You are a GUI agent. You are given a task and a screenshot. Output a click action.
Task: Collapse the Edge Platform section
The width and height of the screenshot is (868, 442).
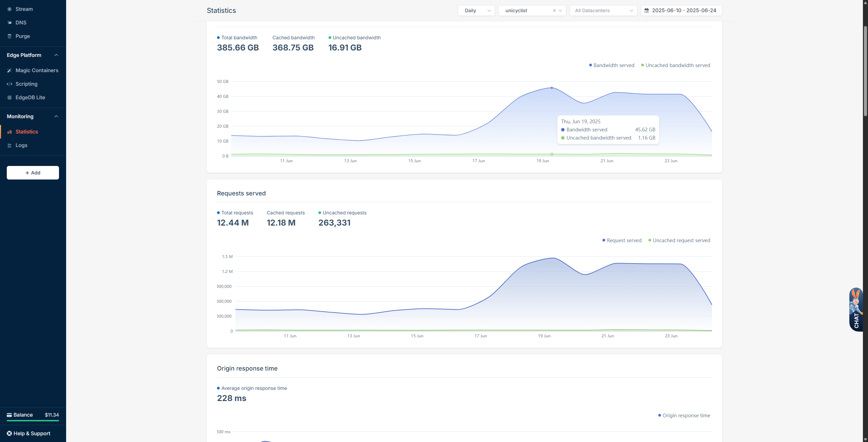tap(56, 55)
